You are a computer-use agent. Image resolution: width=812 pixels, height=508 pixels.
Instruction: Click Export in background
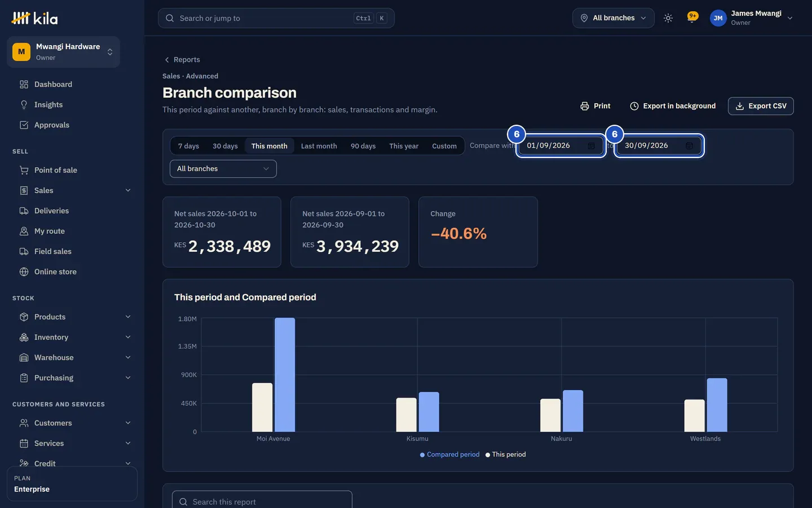(x=673, y=106)
